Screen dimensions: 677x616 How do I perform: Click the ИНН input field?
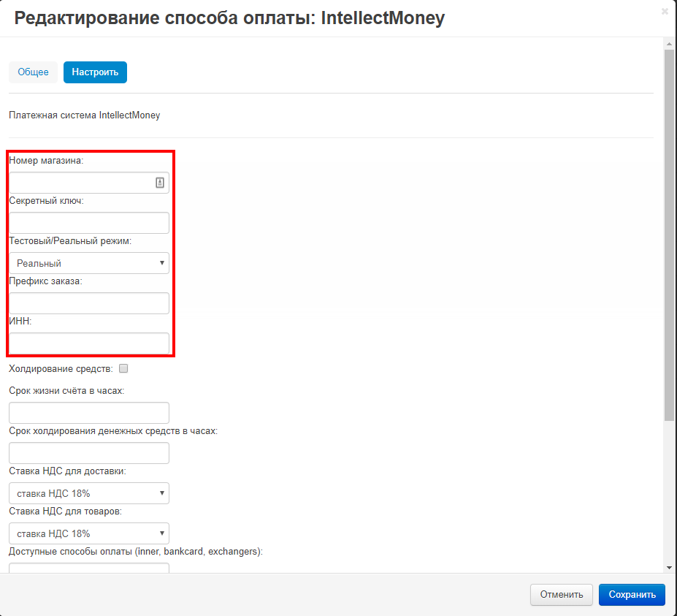point(89,343)
